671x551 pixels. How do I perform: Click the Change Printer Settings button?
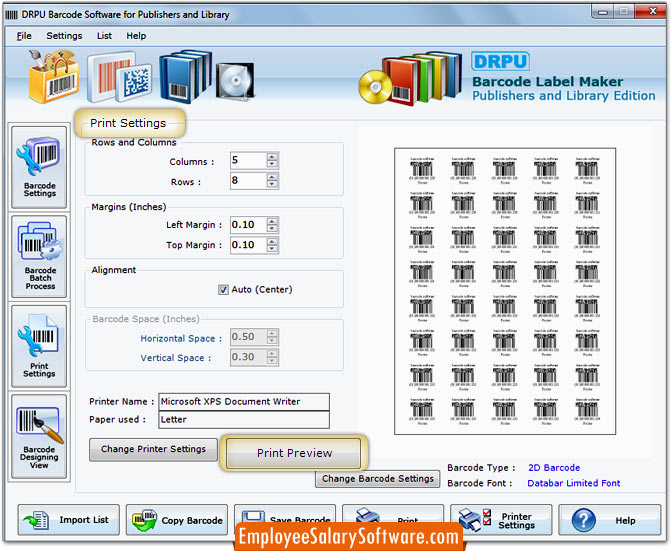pos(153,450)
